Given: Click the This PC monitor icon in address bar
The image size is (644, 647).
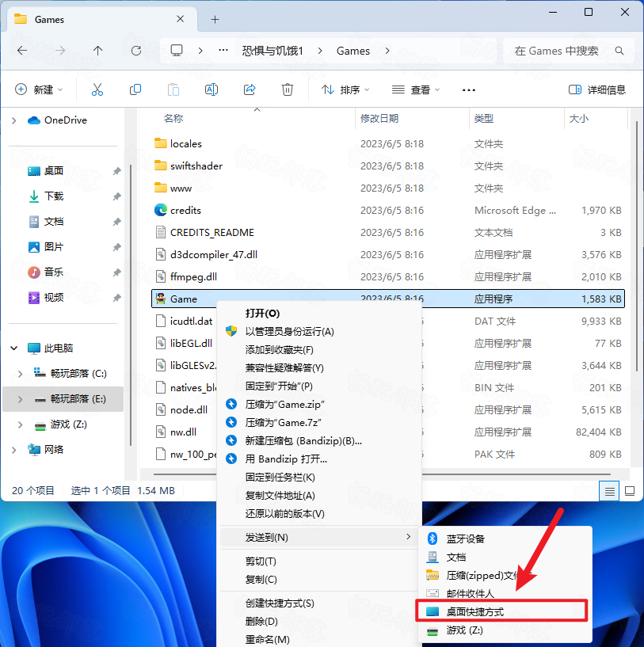Looking at the screenshot, I should click(177, 51).
